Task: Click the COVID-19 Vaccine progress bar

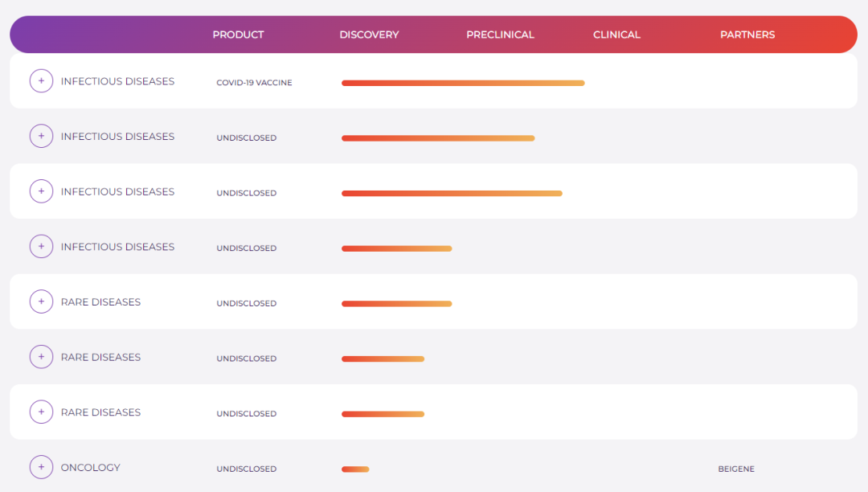Action: (463, 83)
